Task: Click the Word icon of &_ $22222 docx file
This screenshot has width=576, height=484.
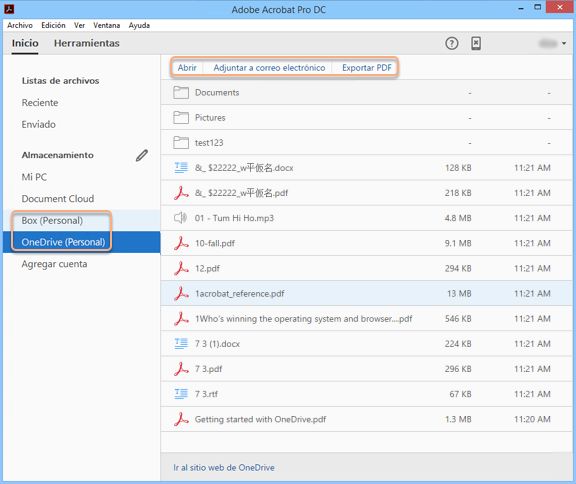Action: click(181, 168)
